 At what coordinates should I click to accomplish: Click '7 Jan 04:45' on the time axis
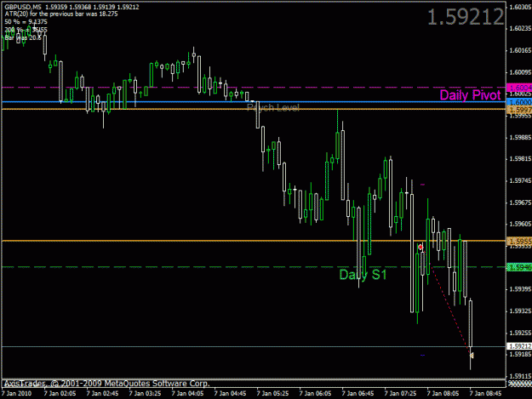230,393
